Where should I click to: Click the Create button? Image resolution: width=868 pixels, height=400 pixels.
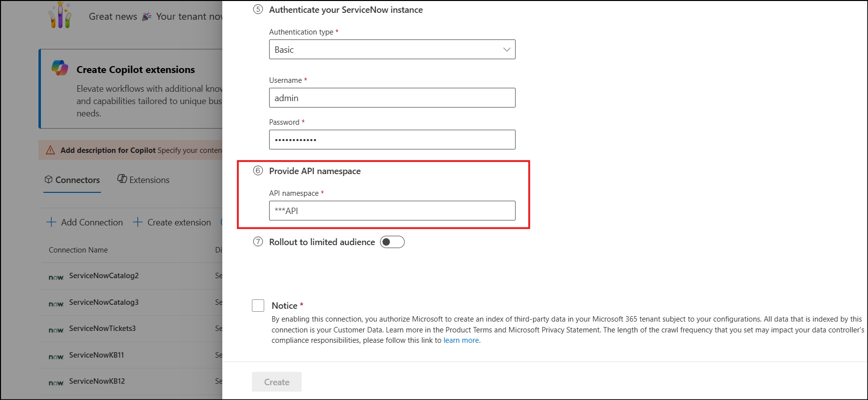(277, 382)
